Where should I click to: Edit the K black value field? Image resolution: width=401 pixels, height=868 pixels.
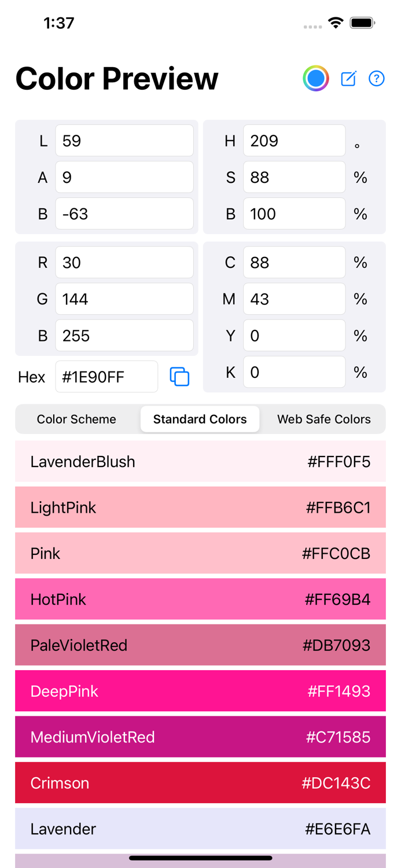click(x=293, y=372)
